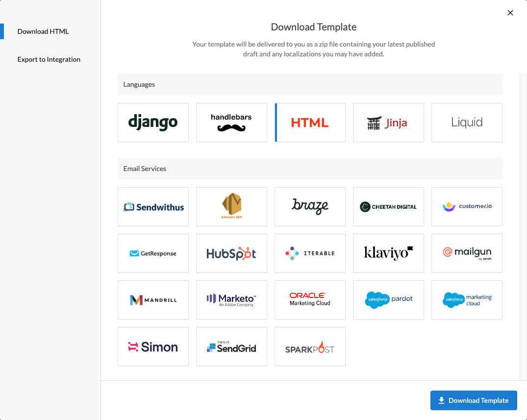
Task: Switch to Export to Integration tab
Action: [49, 59]
